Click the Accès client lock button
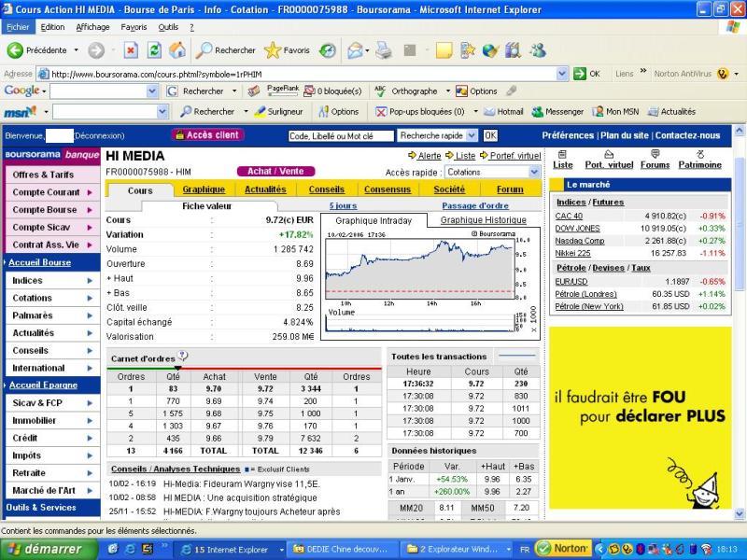Screen dimensions: 747x560 207,135
